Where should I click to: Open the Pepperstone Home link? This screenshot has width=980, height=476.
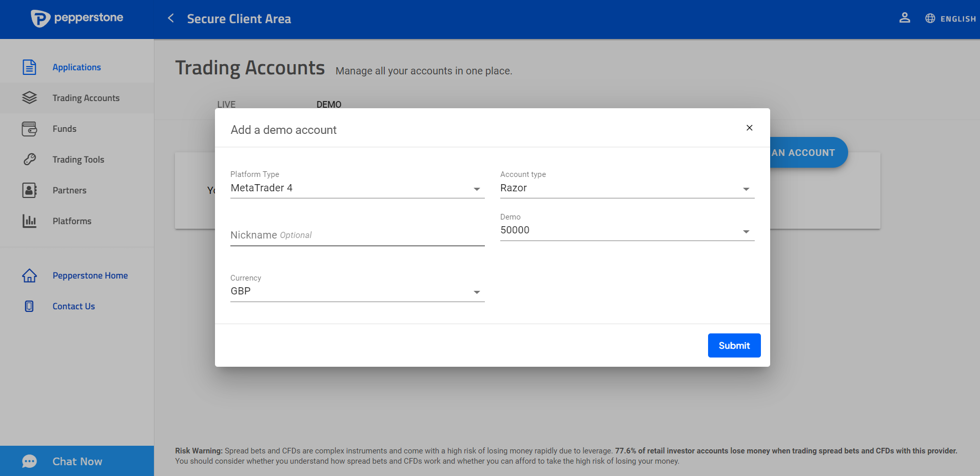90,275
